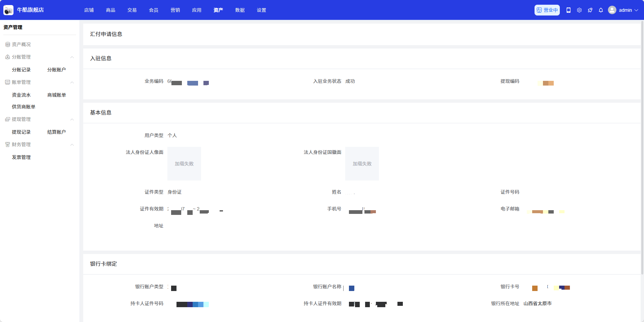Image resolution: width=644 pixels, height=322 pixels.
Task: Open the 数据 top menu
Action: pos(240,10)
